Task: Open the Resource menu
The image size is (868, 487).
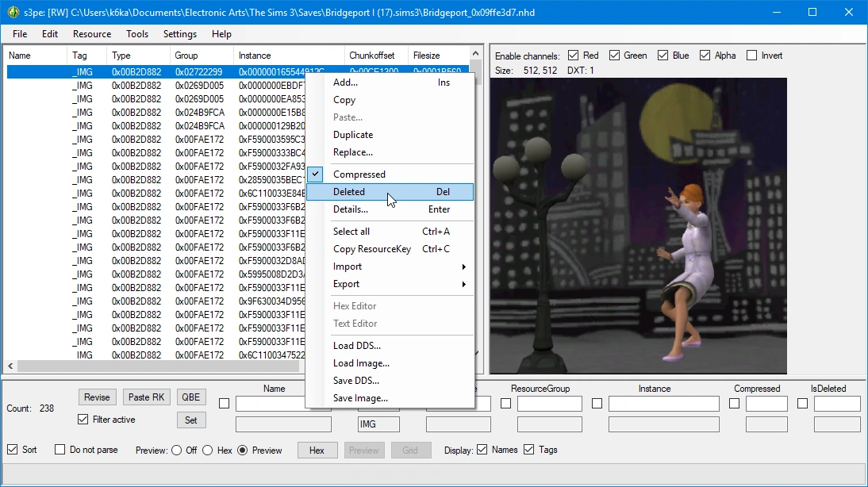Action: [x=92, y=34]
